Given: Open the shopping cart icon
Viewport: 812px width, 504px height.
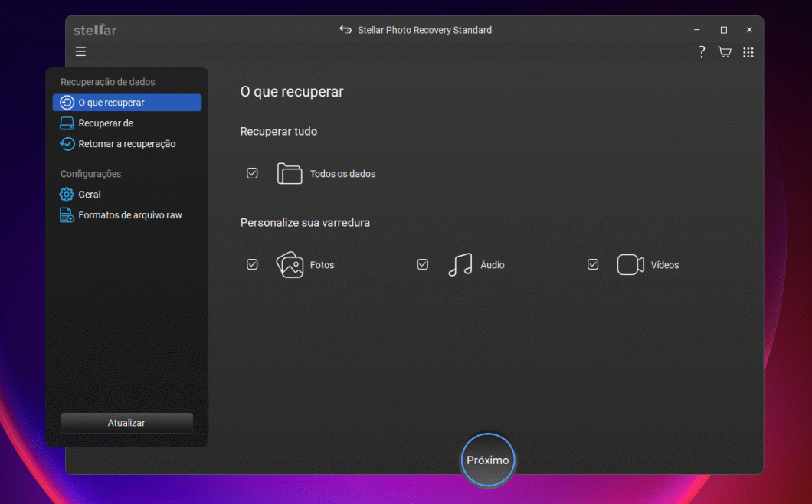Looking at the screenshot, I should click(x=724, y=52).
